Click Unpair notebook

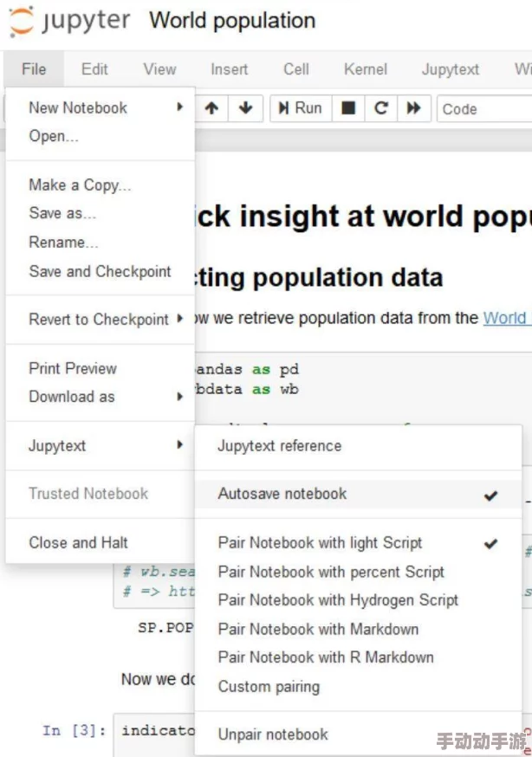(358, 734)
